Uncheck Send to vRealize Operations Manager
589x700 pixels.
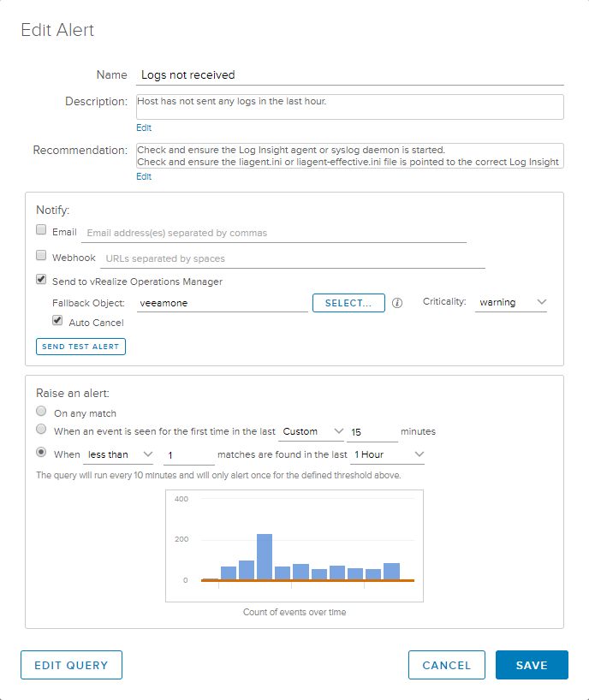point(41,279)
